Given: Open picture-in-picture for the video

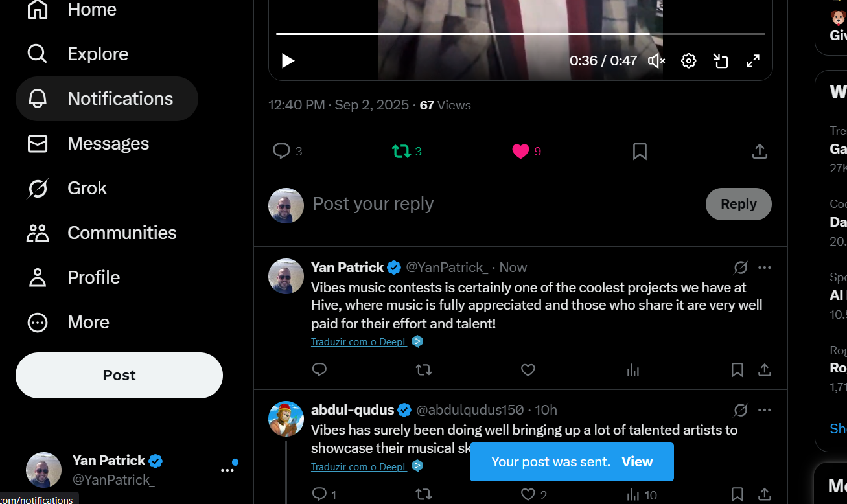Looking at the screenshot, I should [x=721, y=61].
